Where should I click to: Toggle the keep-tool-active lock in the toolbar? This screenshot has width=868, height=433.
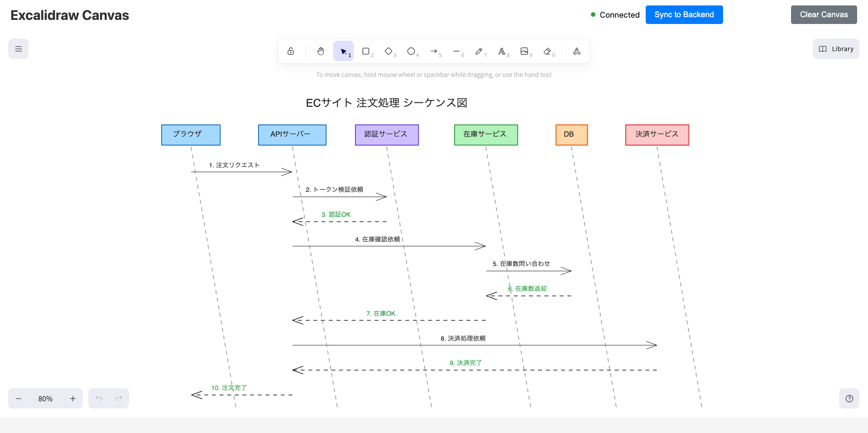point(291,51)
